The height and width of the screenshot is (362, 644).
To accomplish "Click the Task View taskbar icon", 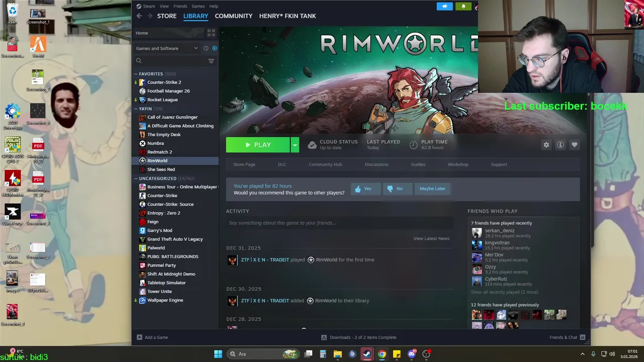I will 308,354.
